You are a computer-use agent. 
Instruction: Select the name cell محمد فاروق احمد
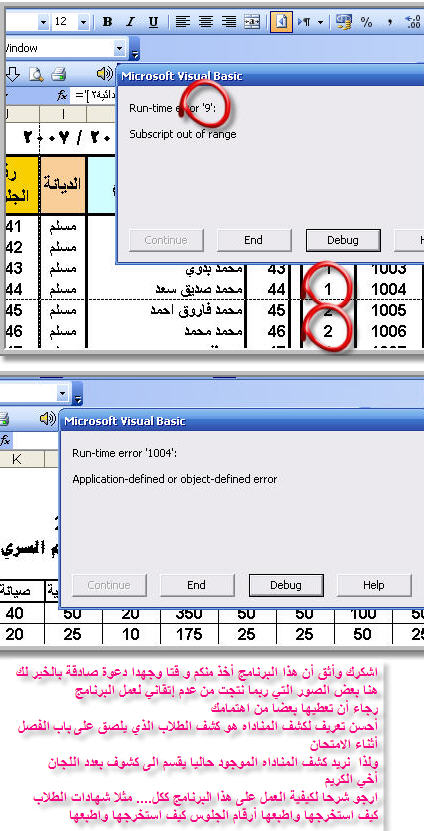[166, 310]
